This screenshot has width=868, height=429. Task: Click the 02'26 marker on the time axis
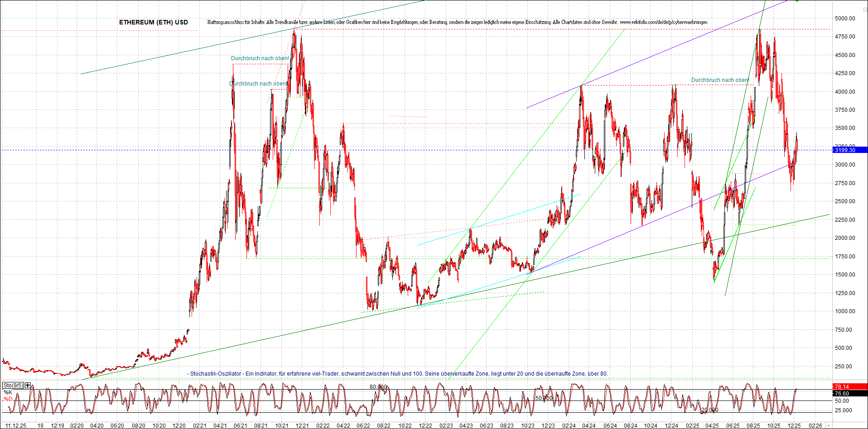coord(815,426)
